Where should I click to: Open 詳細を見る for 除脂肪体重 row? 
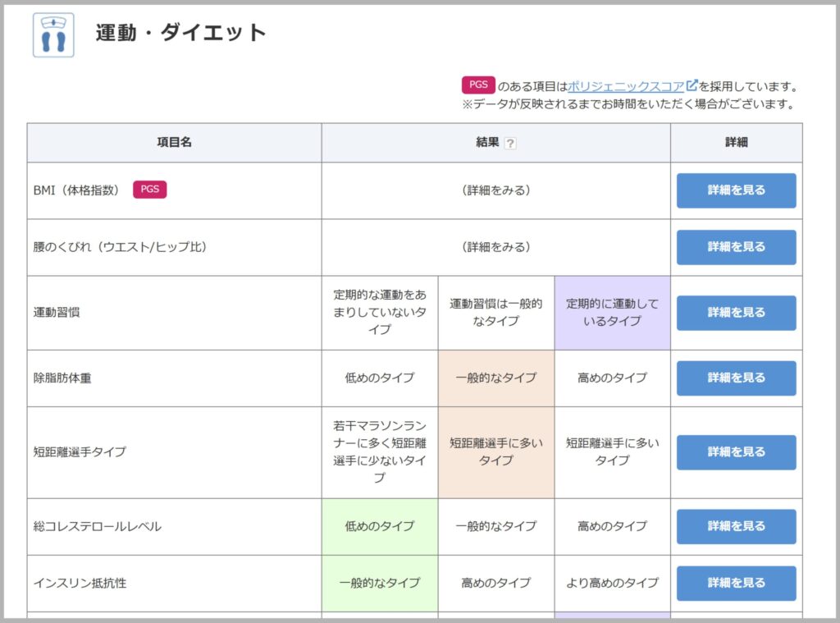point(736,378)
